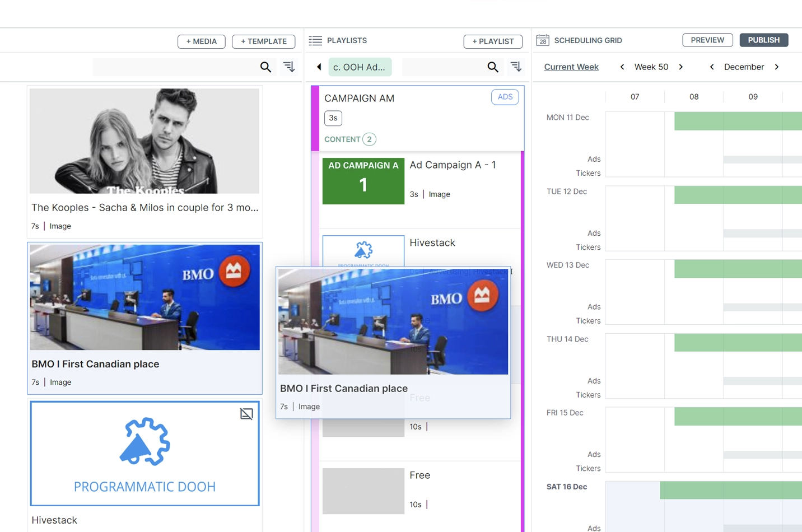Screen dimensions: 802x532
Task: Select the Ad Campaign A green thumbnail
Action: click(x=363, y=181)
